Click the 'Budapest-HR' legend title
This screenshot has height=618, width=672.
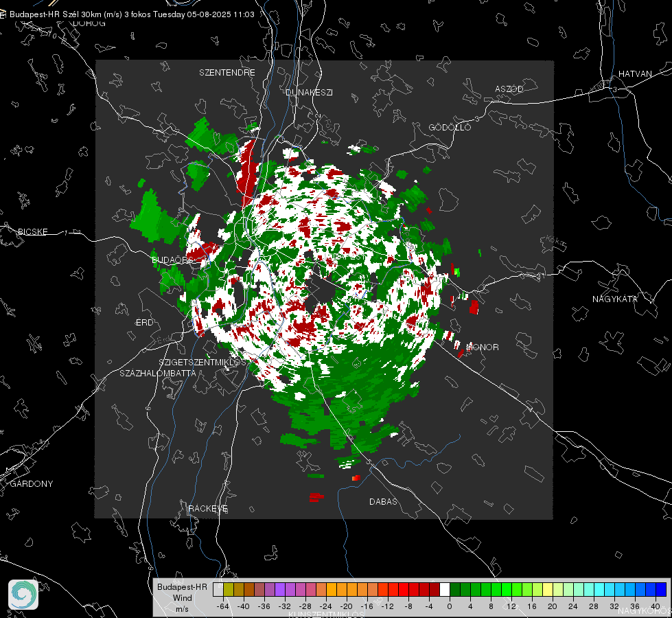coord(182,587)
